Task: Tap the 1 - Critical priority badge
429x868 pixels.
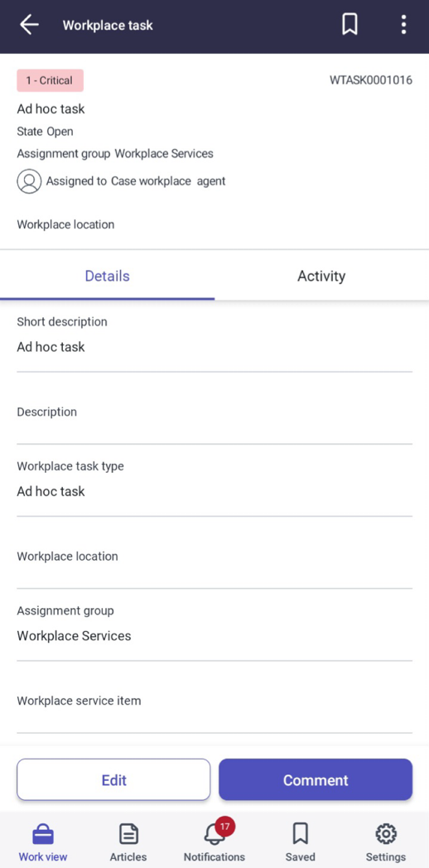Action: point(50,80)
